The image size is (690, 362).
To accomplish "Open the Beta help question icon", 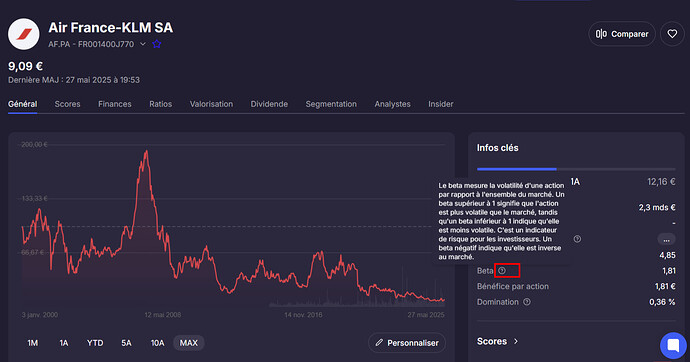I will pos(502,271).
